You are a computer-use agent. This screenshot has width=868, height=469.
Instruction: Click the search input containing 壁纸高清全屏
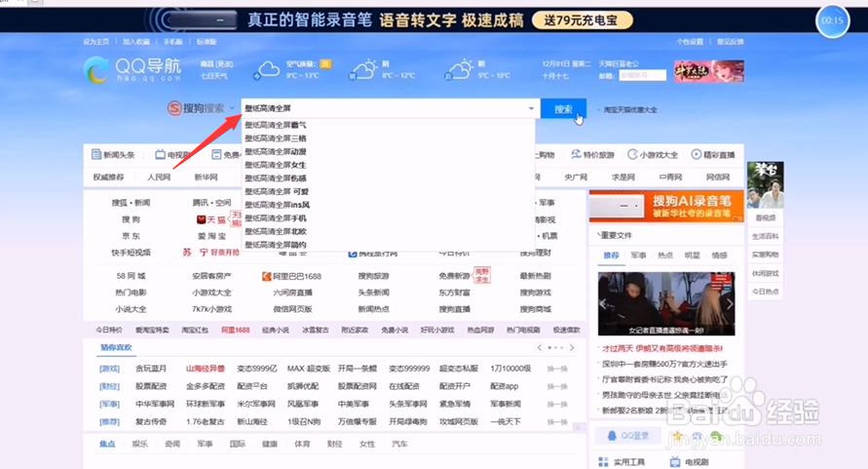click(x=391, y=108)
